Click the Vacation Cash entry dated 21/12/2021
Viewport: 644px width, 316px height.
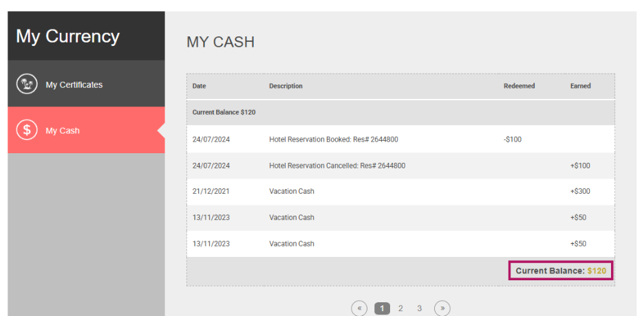pyautogui.click(x=291, y=192)
